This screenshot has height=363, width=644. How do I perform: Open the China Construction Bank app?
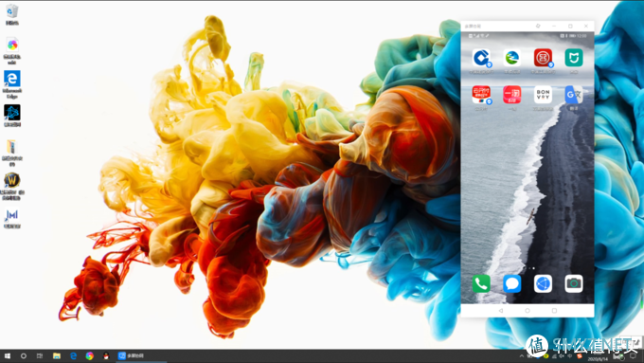coord(481,58)
